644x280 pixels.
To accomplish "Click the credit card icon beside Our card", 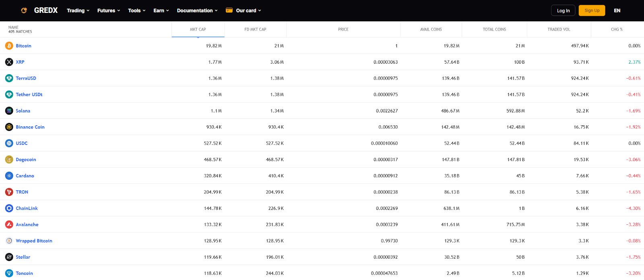I will point(229,10).
